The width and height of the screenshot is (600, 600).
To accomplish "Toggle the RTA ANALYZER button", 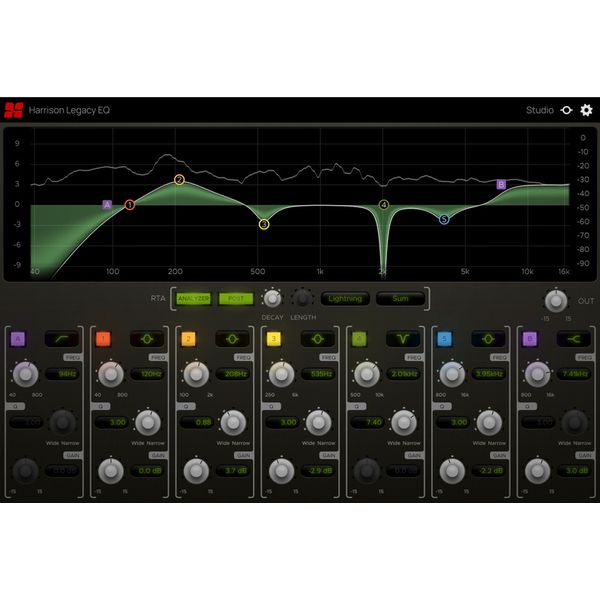I will (193, 298).
